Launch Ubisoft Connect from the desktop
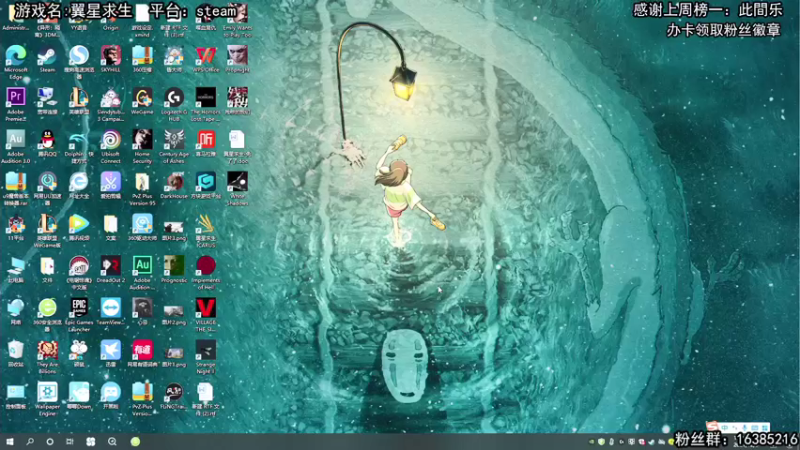The width and height of the screenshot is (800, 450). 111,139
